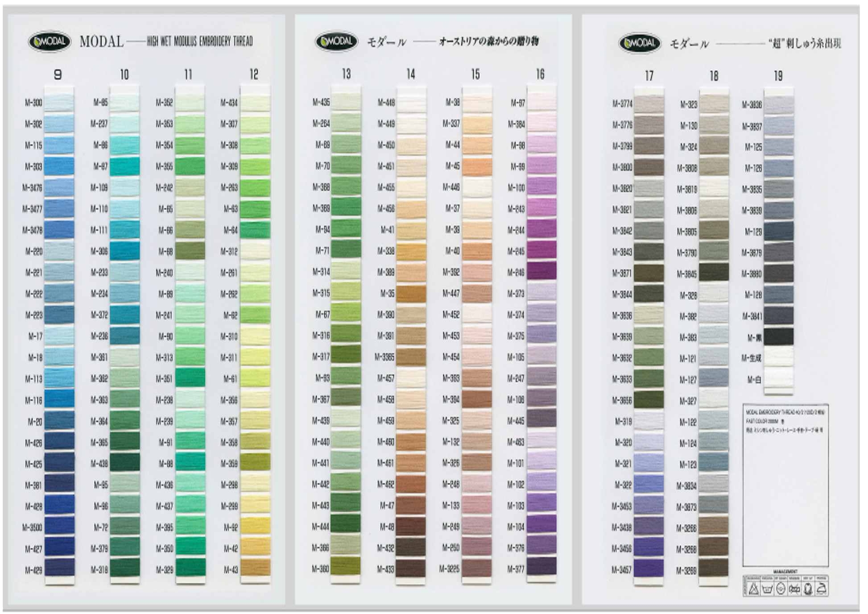
Task: Select the M-3457 violet thread swatch
Action: [x=649, y=569]
